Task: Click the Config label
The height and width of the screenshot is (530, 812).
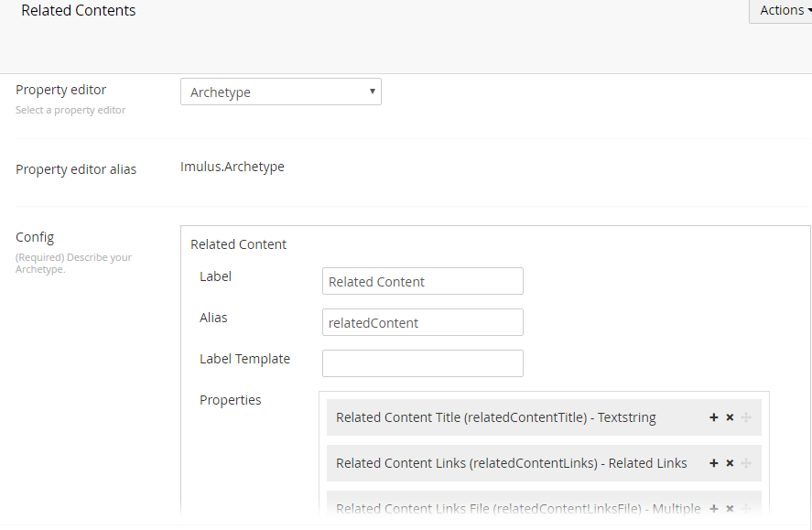Action: [35, 237]
